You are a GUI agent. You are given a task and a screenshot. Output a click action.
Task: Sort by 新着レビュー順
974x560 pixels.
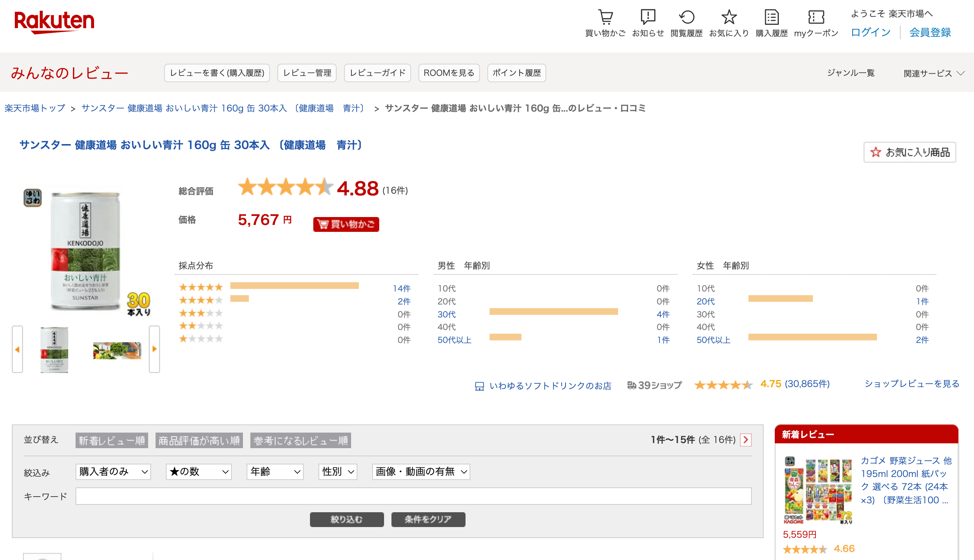click(111, 440)
